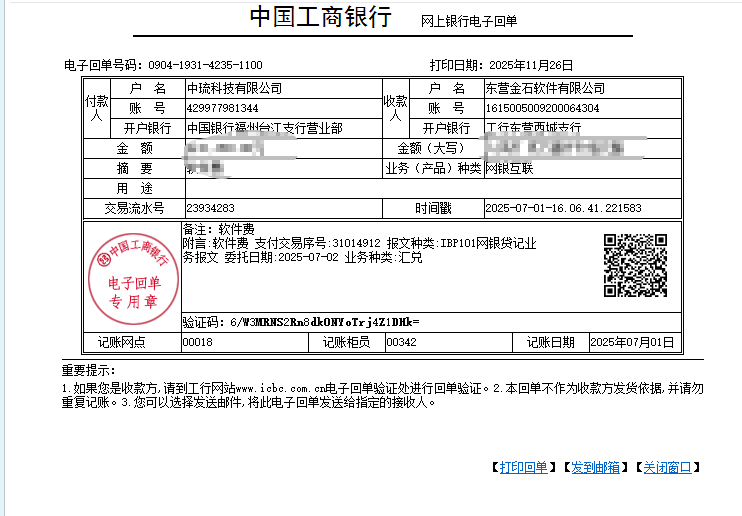Click the 打印回单 link
This screenshot has width=742, height=516.
(523, 467)
